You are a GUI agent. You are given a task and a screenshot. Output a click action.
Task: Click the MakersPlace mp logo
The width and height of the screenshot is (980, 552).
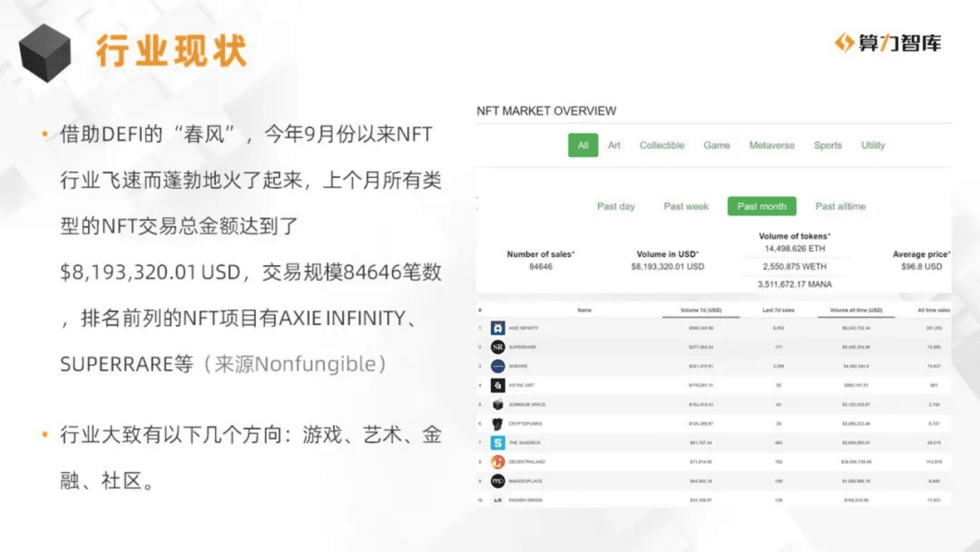(497, 481)
